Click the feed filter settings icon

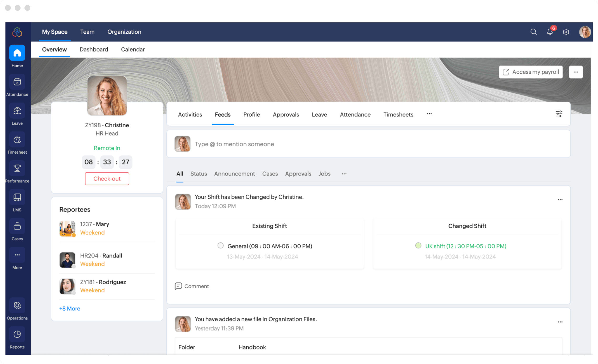(559, 114)
